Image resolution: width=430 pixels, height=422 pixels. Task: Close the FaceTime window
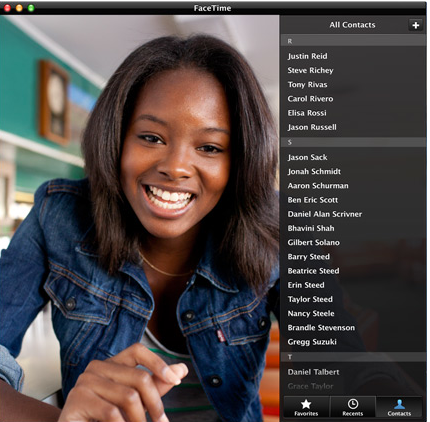[x=7, y=8]
